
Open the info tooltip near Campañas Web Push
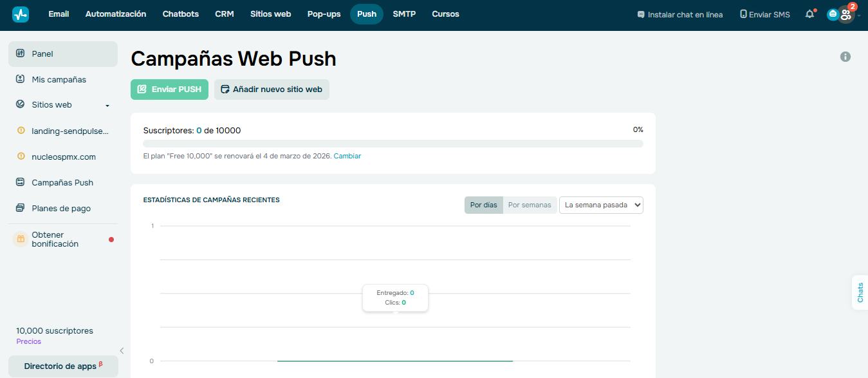pos(845,57)
